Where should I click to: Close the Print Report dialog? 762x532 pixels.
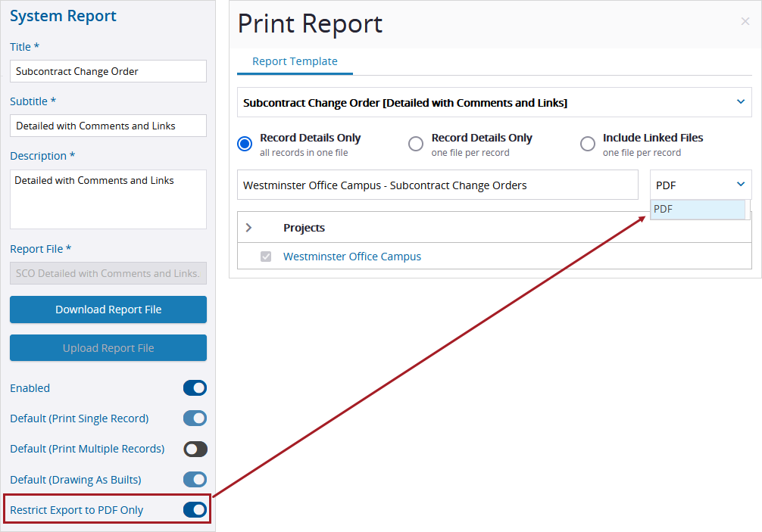(745, 21)
